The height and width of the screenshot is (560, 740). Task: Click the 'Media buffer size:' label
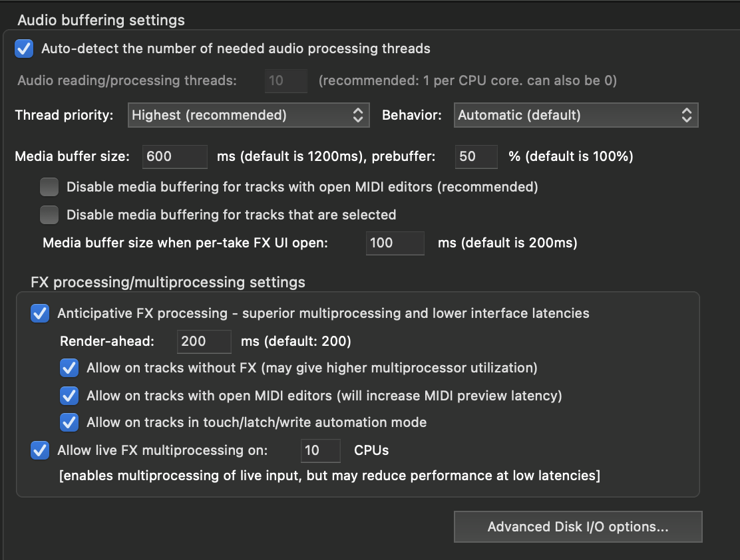point(72,156)
